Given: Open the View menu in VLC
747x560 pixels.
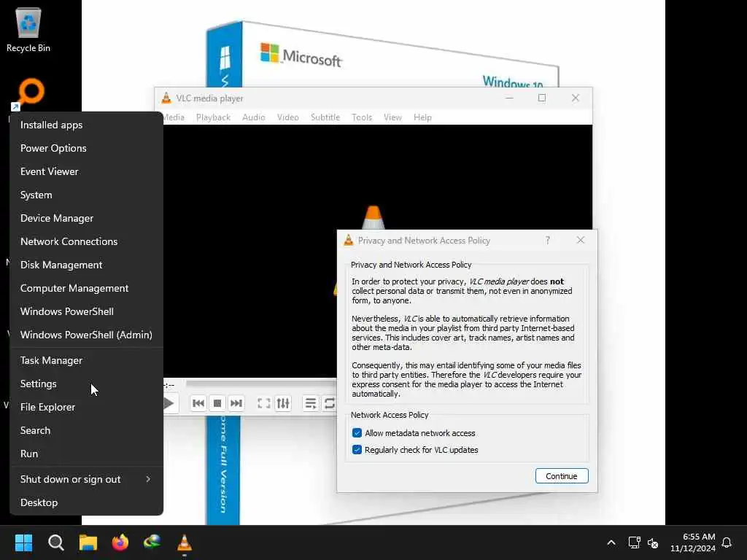Looking at the screenshot, I should (392, 117).
